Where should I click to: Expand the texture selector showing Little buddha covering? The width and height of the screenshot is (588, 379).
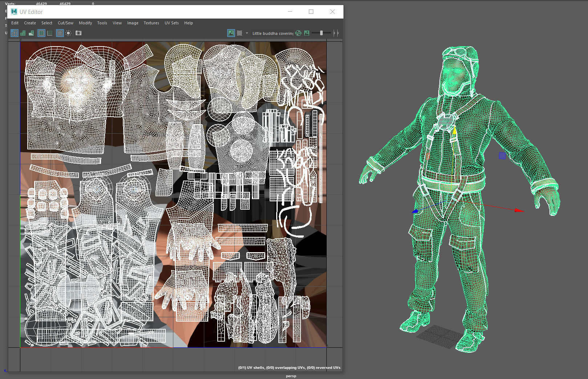tap(273, 33)
